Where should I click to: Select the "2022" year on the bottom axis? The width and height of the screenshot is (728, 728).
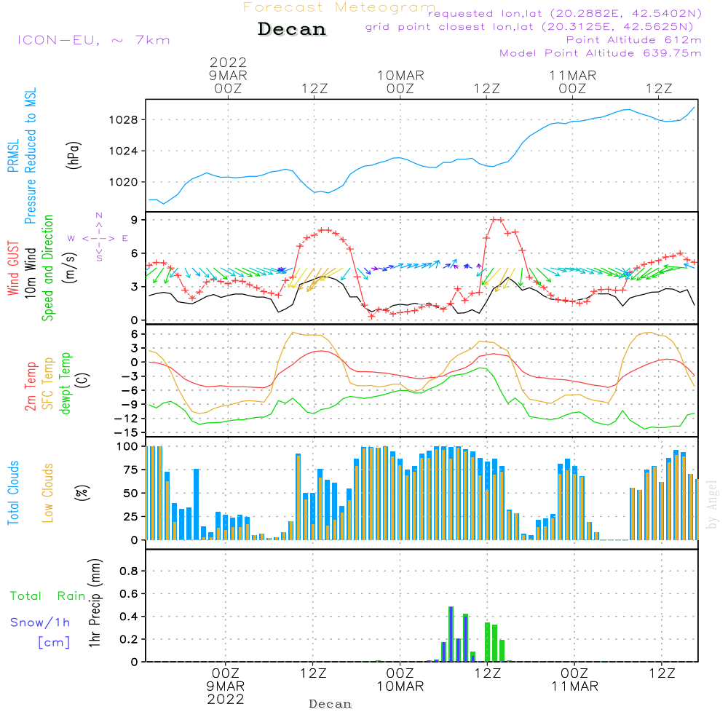pyautogui.click(x=226, y=699)
